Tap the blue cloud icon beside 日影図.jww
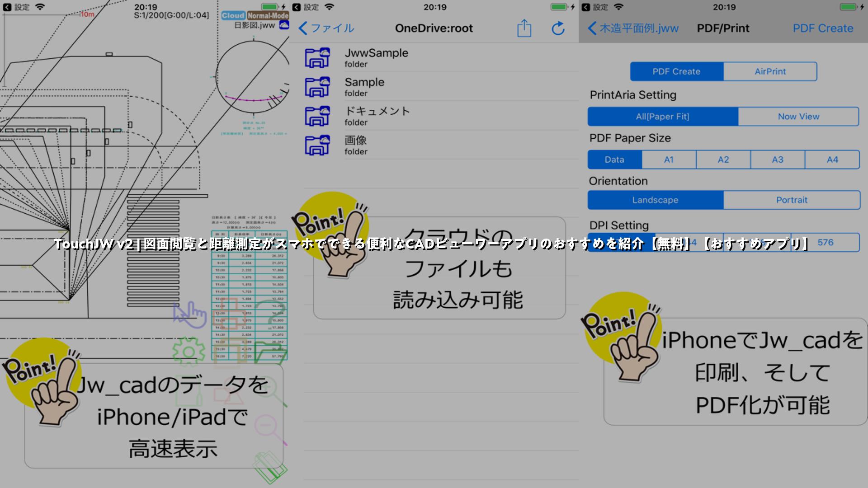The image size is (868, 488). pos(284,25)
